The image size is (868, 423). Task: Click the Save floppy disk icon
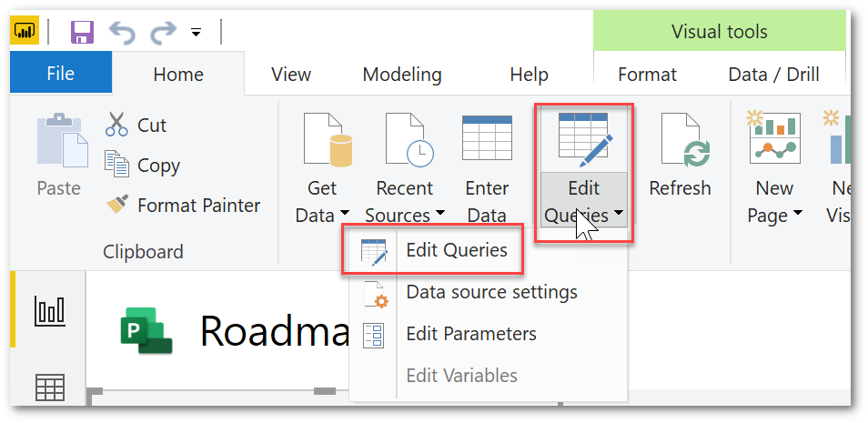tap(82, 33)
